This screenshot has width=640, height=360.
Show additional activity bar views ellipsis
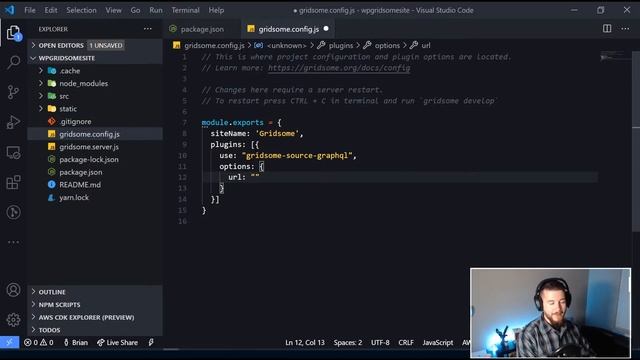(13, 242)
